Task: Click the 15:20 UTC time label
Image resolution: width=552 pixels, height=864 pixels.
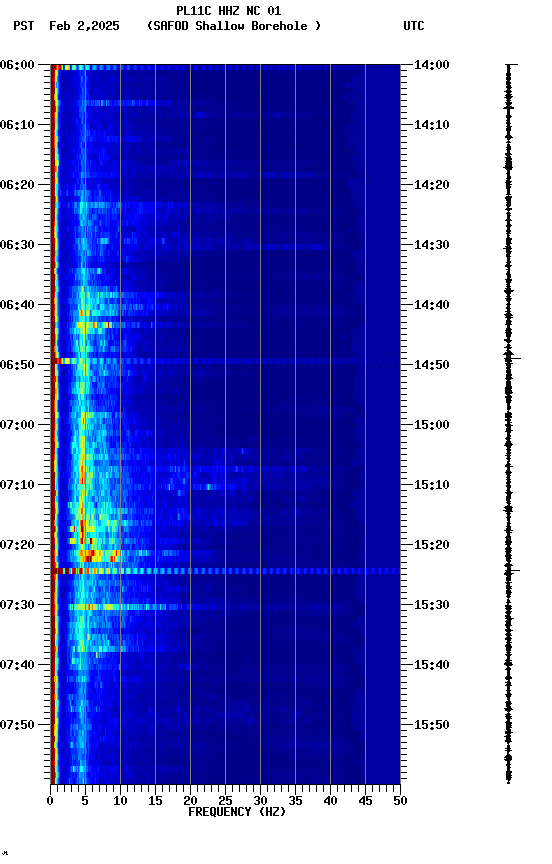Action: (x=432, y=546)
